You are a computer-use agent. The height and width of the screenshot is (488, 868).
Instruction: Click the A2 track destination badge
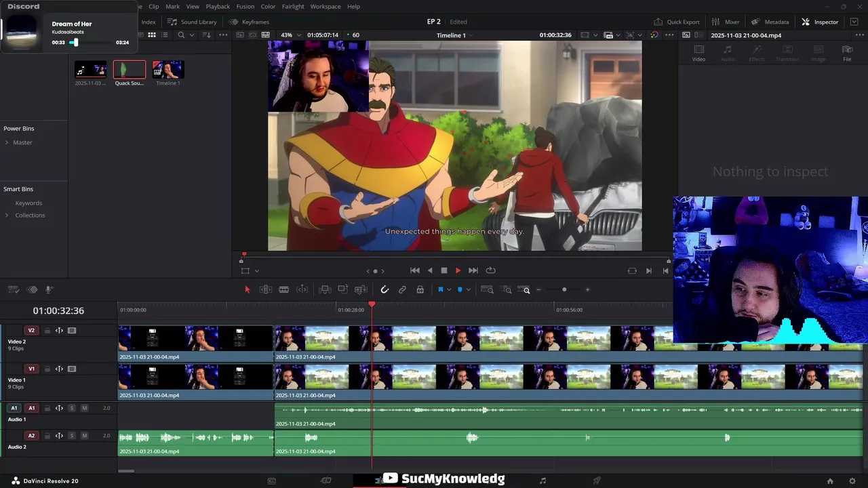click(31, 436)
